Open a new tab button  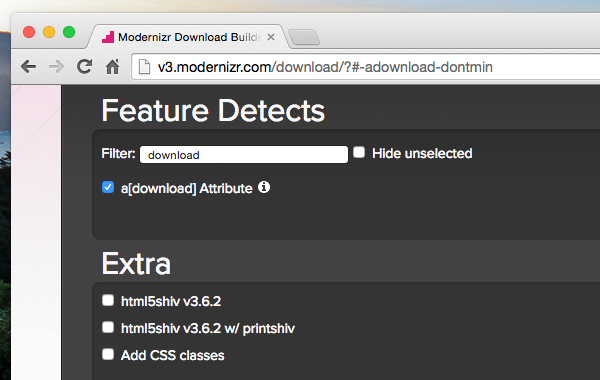[304, 38]
